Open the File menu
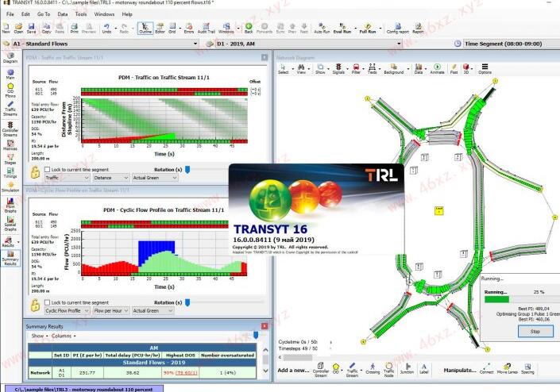The image size is (560, 392). (x=10, y=14)
